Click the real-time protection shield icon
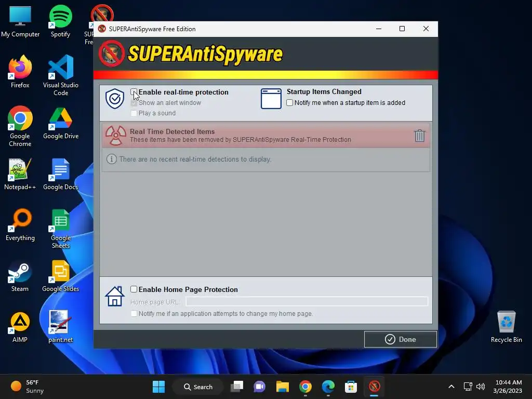This screenshot has width=532, height=399. coord(115,99)
